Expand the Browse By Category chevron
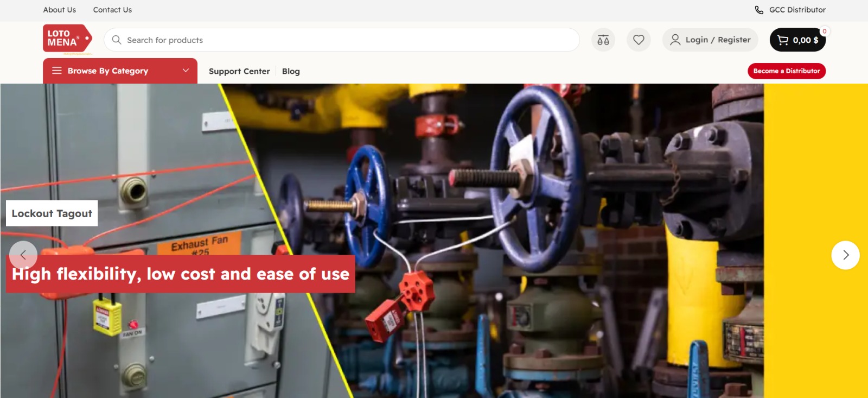This screenshot has height=398, width=868. click(x=186, y=71)
